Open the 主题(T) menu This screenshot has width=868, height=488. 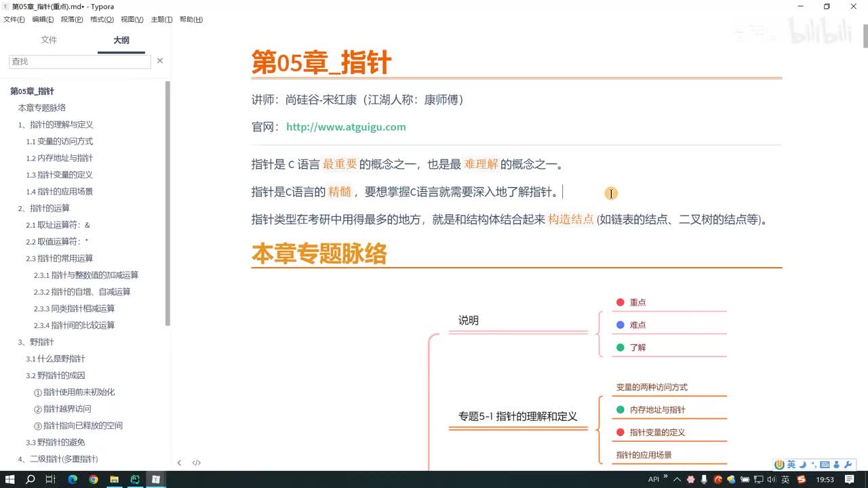click(161, 20)
